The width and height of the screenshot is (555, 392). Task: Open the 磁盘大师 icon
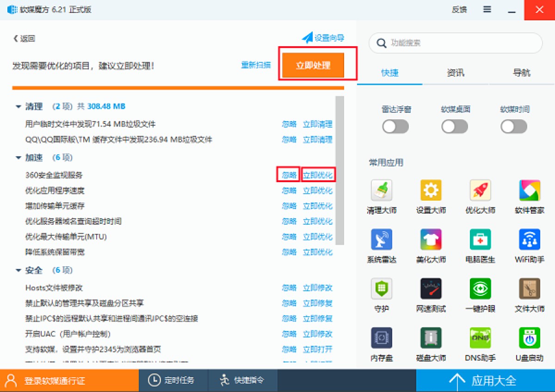pyautogui.click(x=431, y=338)
